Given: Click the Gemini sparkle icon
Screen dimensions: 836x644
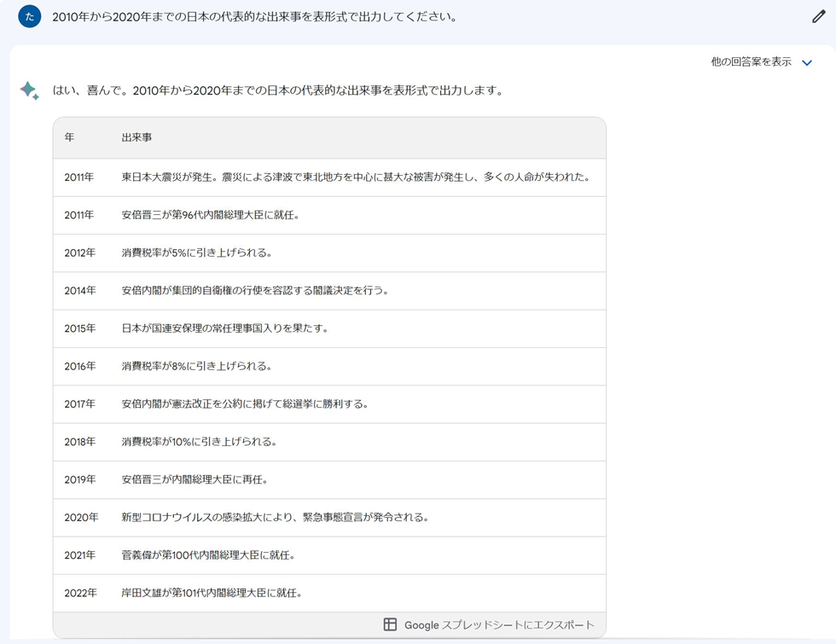Looking at the screenshot, I should click(x=29, y=90).
